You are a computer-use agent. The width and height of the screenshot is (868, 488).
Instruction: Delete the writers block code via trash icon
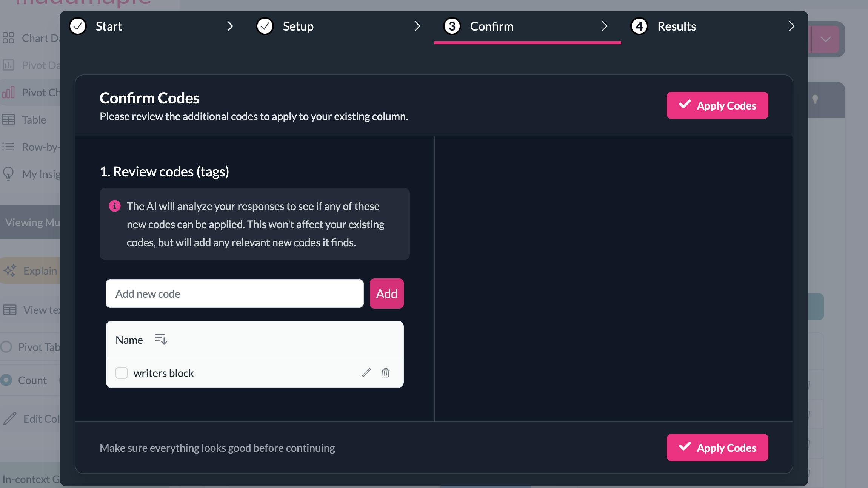pyautogui.click(x=386, y=373)
